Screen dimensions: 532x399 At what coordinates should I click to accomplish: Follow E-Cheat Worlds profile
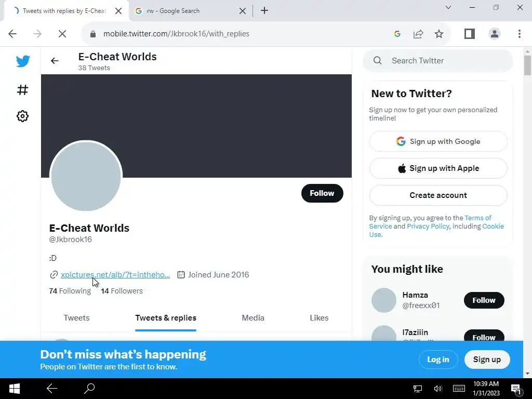(x=322, y=193)
